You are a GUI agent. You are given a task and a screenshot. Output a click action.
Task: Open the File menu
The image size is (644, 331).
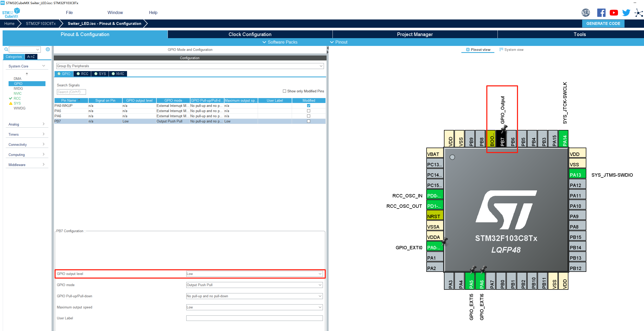pos(69,12)
